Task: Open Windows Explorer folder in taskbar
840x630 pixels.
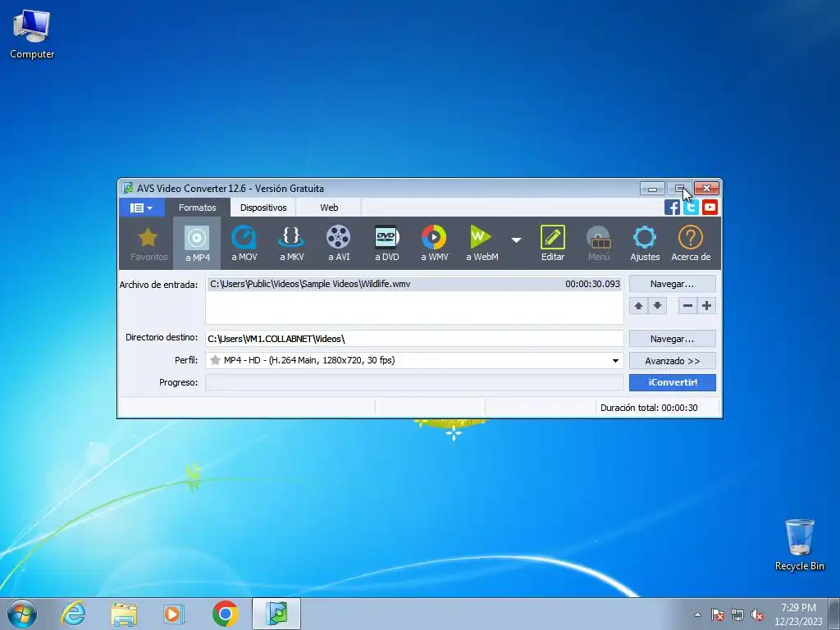Action: click(124, 614)
